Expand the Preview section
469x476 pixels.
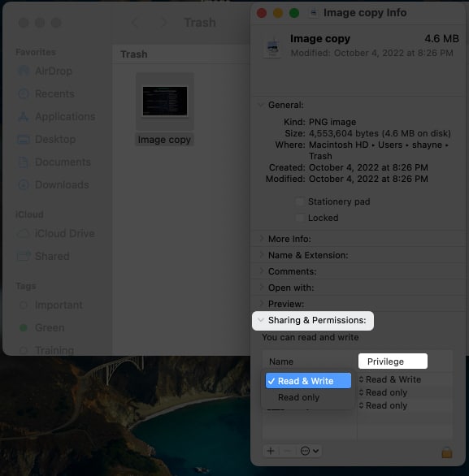tap(261, 304)
